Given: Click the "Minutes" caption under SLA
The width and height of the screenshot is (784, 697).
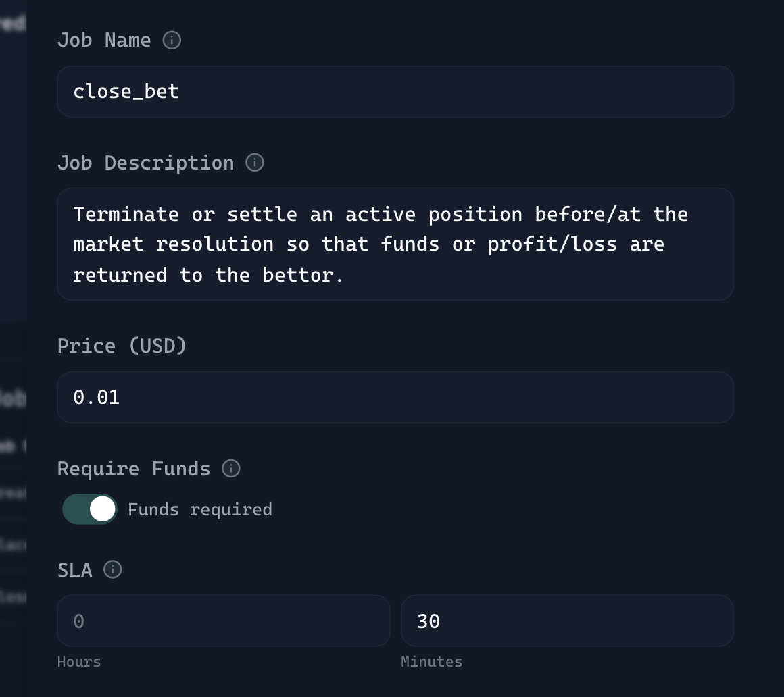Looking at the screenshot, I should click(x=431, y=662).
